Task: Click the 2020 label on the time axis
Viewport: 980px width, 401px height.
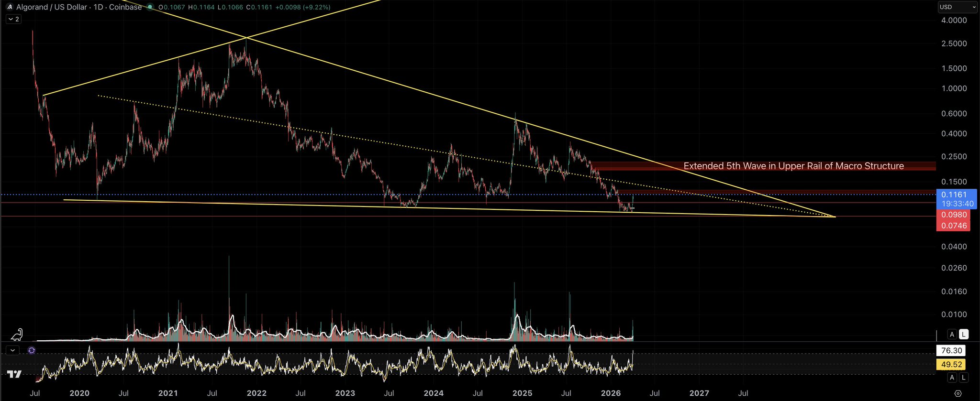Action: [79, 393]
